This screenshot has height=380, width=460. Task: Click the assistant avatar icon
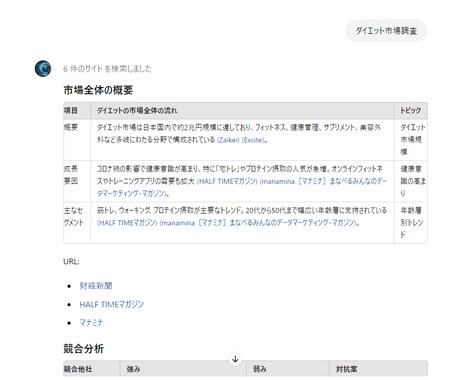[x=43, y=69]
